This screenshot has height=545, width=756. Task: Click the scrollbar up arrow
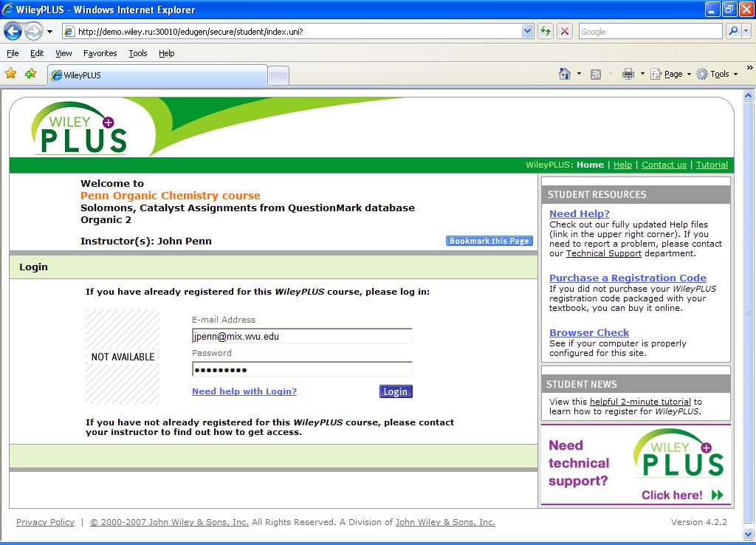pos(749,95)
